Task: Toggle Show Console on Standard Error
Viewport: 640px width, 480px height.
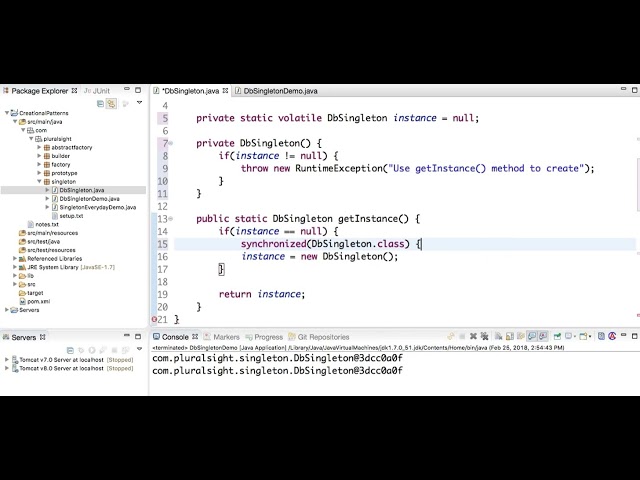Action: click(543, 336)
